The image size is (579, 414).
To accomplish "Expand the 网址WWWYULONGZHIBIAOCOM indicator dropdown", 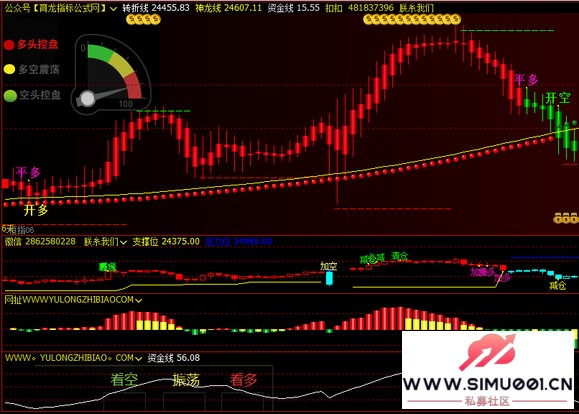I will tap(138, 300).
